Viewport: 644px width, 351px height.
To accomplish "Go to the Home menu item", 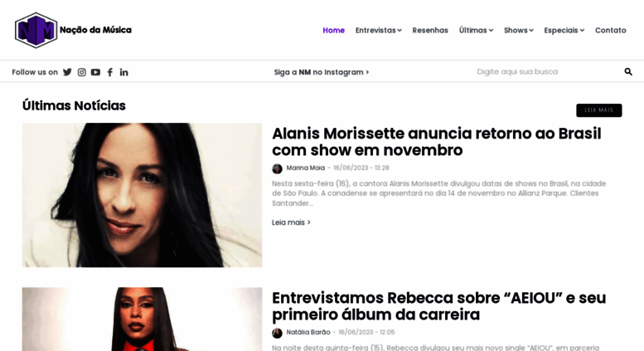I will (333, 31).
